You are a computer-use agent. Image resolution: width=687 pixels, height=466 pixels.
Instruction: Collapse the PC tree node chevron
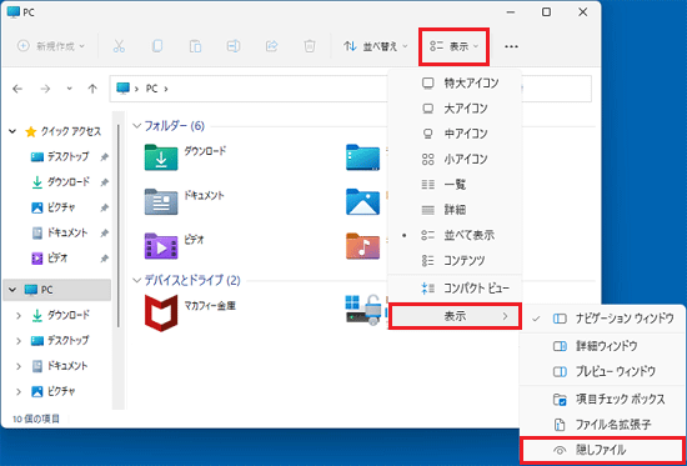(x=13, y=290)
